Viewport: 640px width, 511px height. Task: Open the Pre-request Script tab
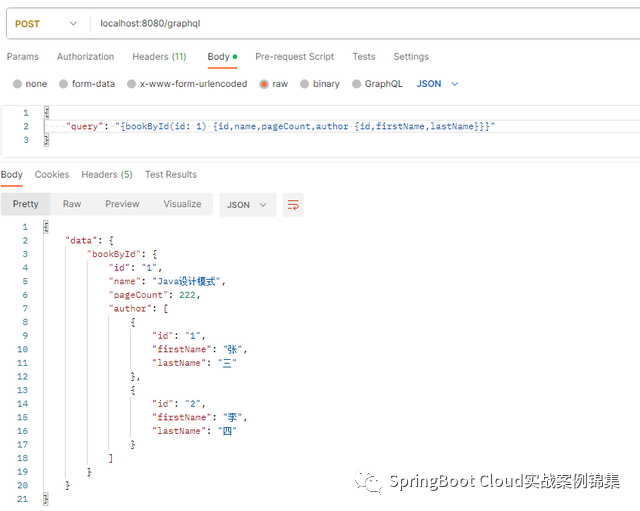click(294, 57)
